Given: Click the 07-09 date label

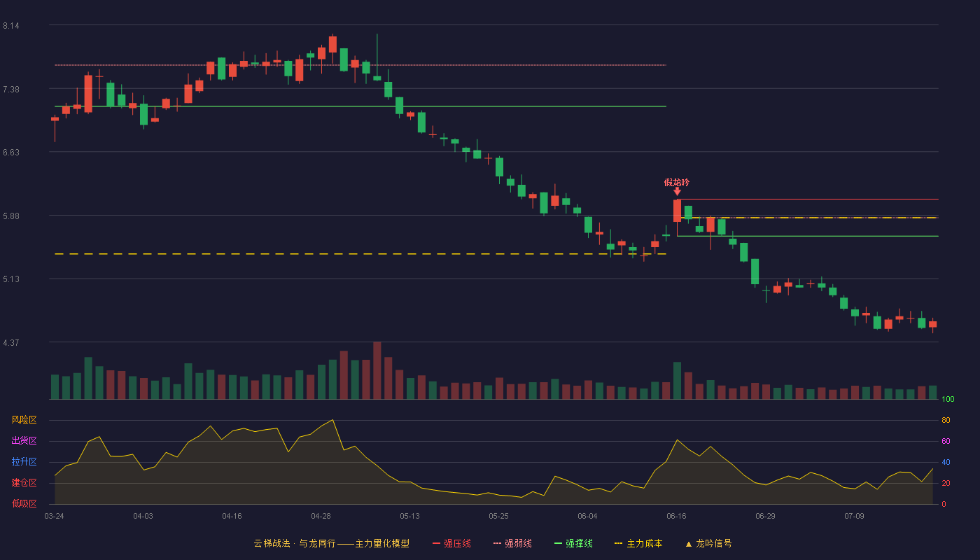Looking at the screenshot, I should pos(854,516).
